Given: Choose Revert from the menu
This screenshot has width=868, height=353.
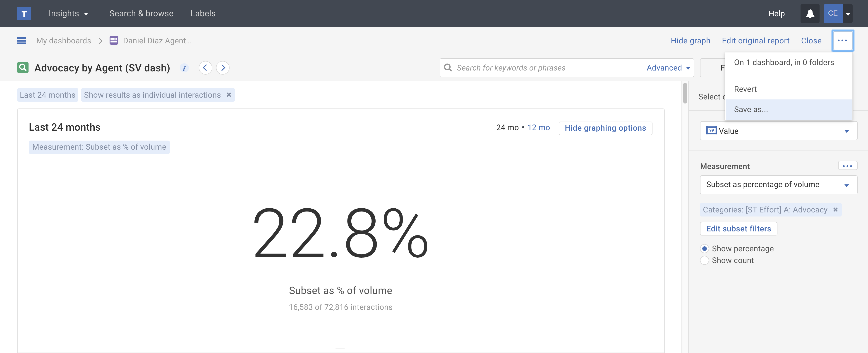Looking at the screenshot, I should (x=745, y=89).
